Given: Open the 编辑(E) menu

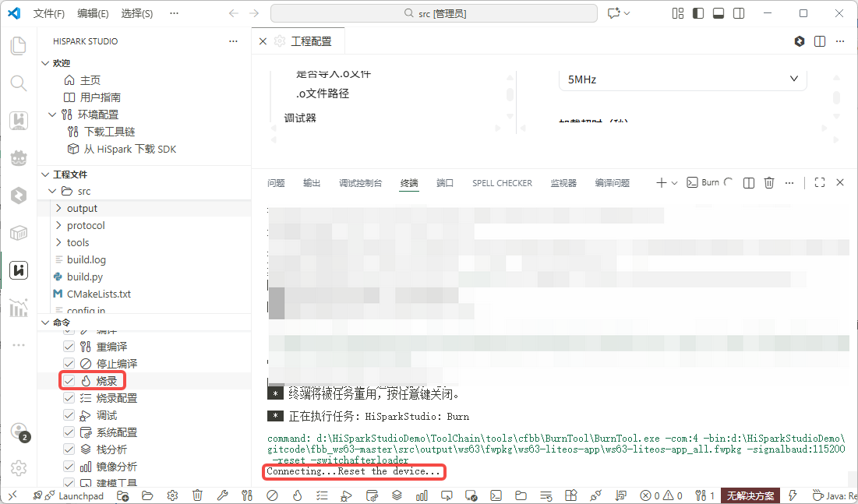Looking at the screenshot, I should (93, 13).
